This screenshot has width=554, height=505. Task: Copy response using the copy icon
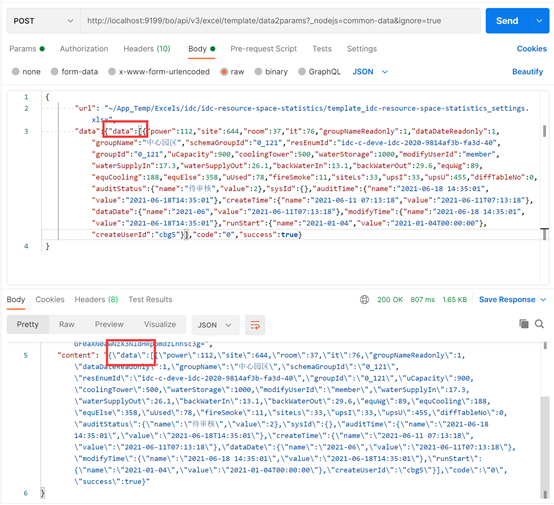click(x=524, y=323)
